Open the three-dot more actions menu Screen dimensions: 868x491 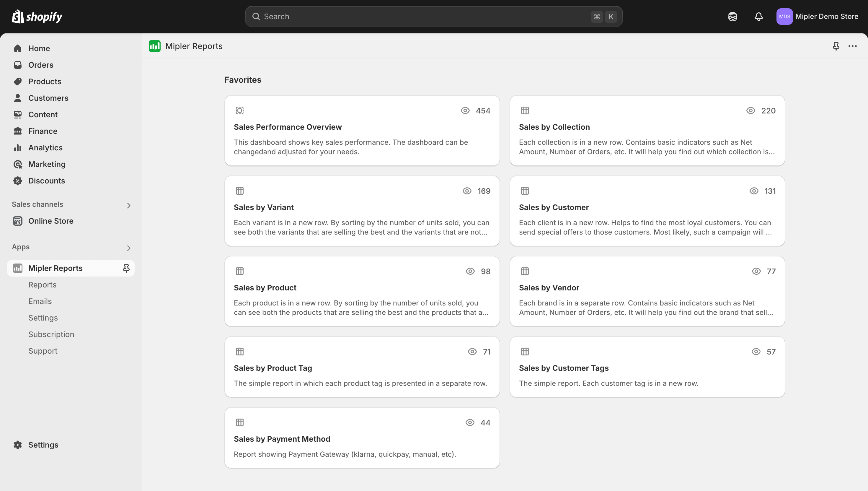853,46
